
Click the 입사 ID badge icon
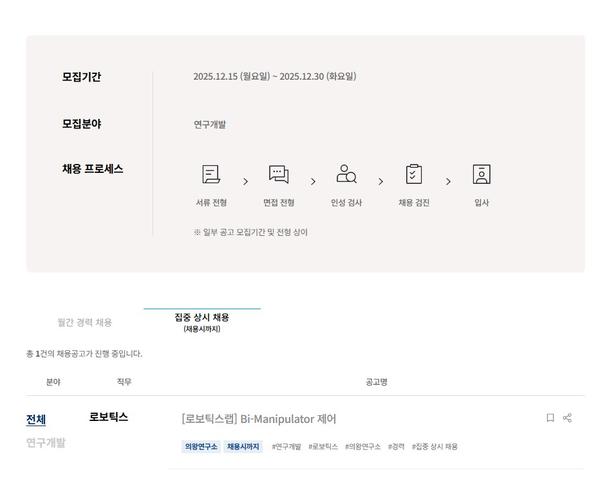coord(481,174)
